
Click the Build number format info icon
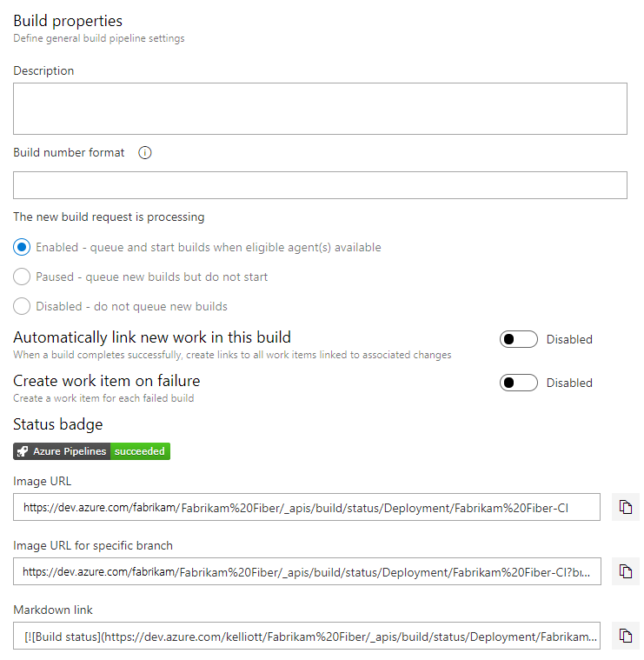coord(145,153)
